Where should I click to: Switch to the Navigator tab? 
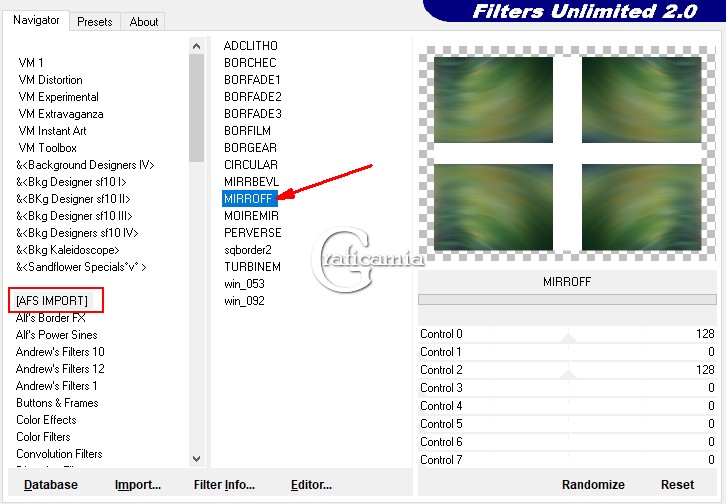click(36, 20)
